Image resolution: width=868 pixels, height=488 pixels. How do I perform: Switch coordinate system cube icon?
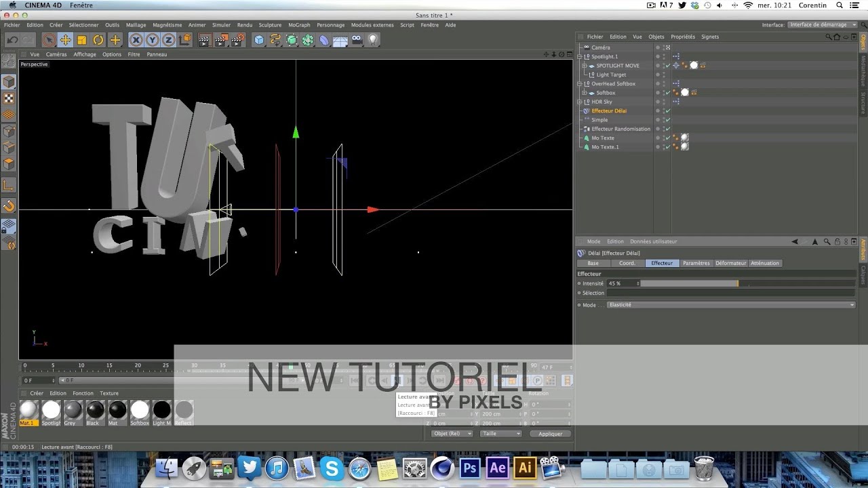[x=185, y=40]
